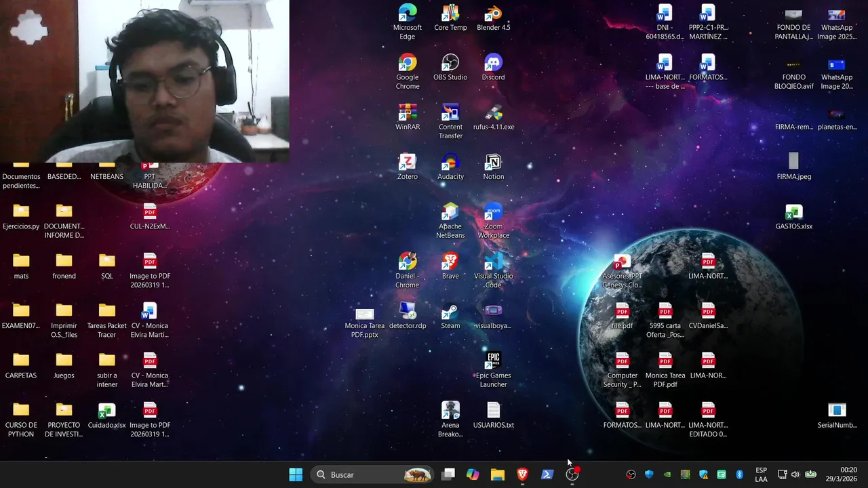Select file.pdf on desktop

click(622, 316)
